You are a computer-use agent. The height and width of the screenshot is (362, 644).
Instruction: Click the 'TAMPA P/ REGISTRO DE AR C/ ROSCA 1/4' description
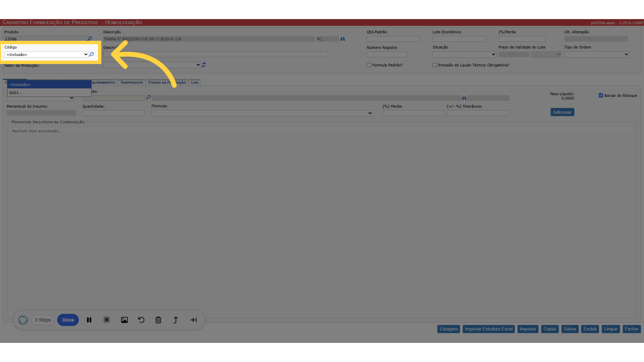(142, 39)
